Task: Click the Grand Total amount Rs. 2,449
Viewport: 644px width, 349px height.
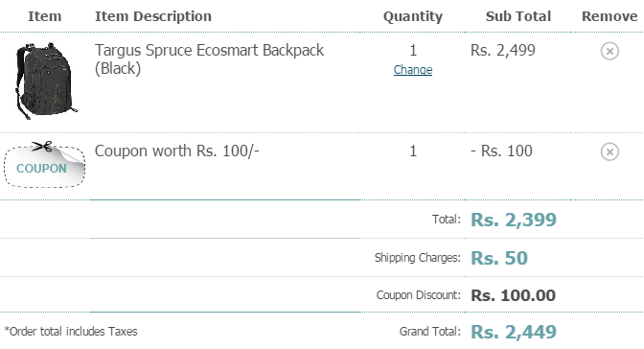Action: pyautogui.click(x=514, y=332)
